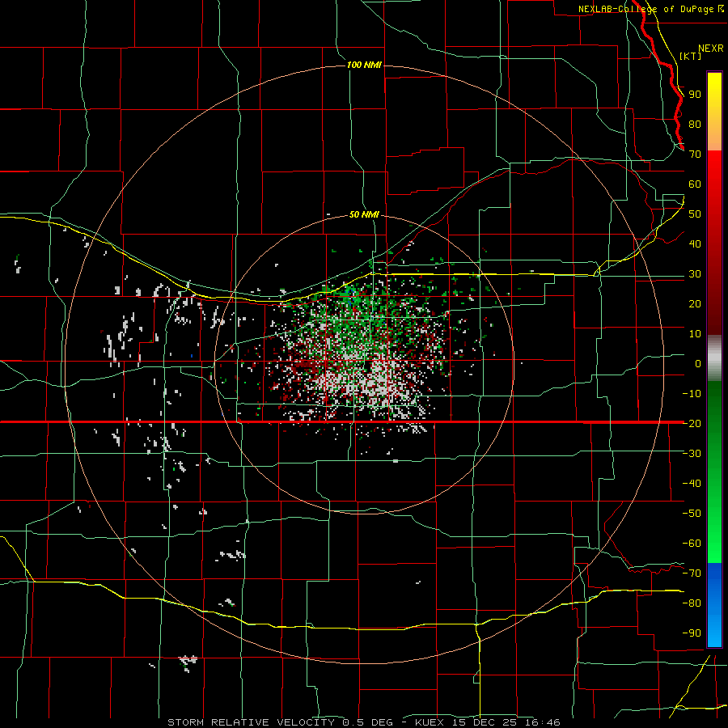The width and height of the screenshot is (728, 728).
Task: Click the 0 value on velocity scale
Action: pyautogui.click(x=698, y=364)
